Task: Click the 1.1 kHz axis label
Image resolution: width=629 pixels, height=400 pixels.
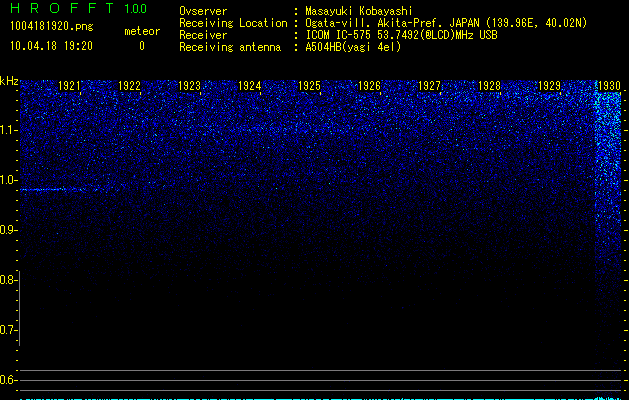Action: pos(8,130)
